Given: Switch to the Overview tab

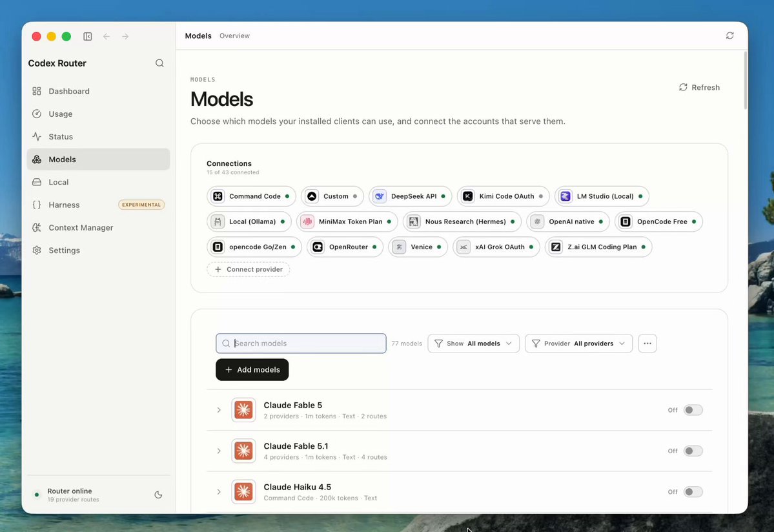Looking at the screenshot, I should coord(234,36).
